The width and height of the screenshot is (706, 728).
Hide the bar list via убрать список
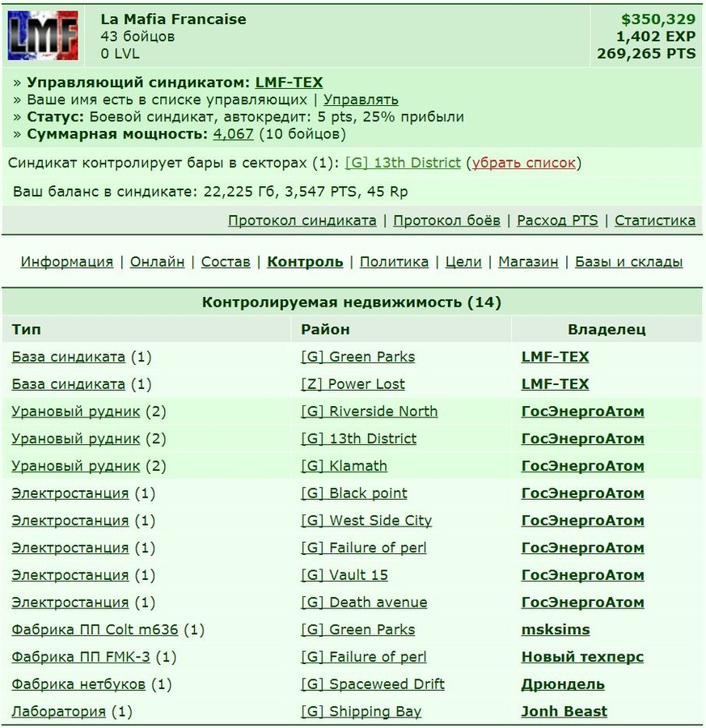click(523, 163)
